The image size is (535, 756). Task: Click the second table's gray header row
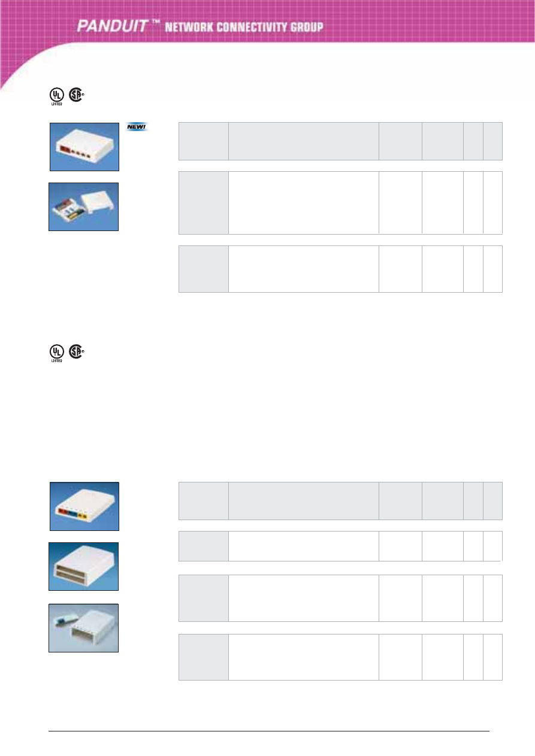click(340, 501)
